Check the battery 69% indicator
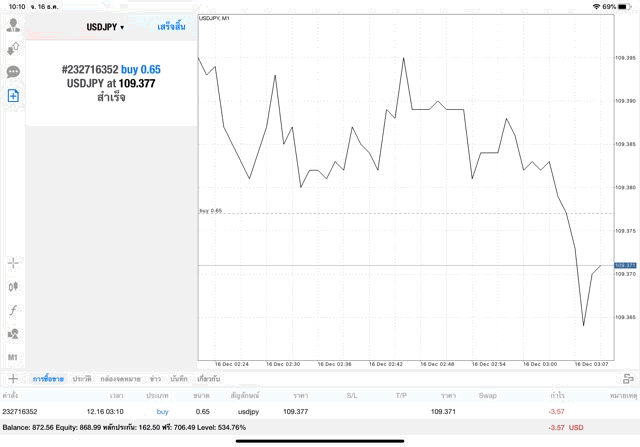The image size is (640, 447). 617,7
